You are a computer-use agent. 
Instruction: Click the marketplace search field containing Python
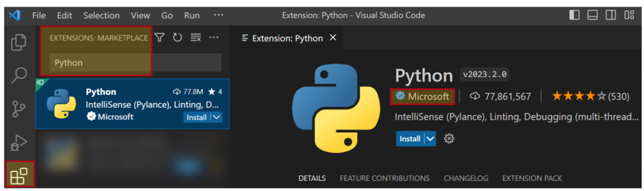pyautogui.click(x=135, y=63)
